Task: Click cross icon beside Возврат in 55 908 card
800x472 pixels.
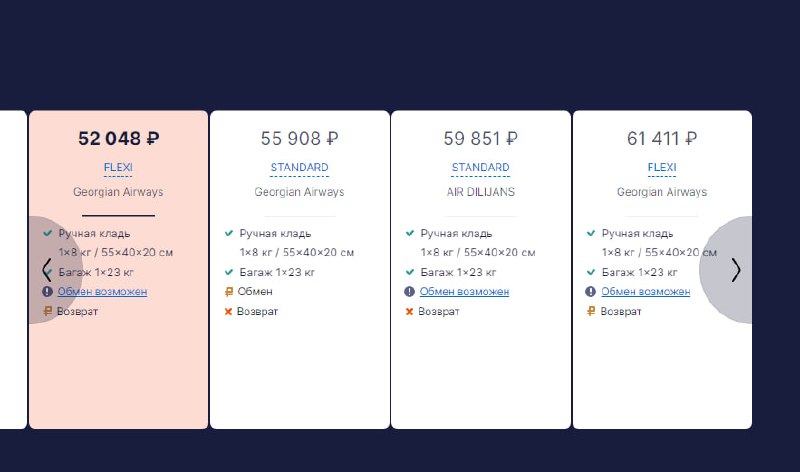Action: (x=228, y=311)
